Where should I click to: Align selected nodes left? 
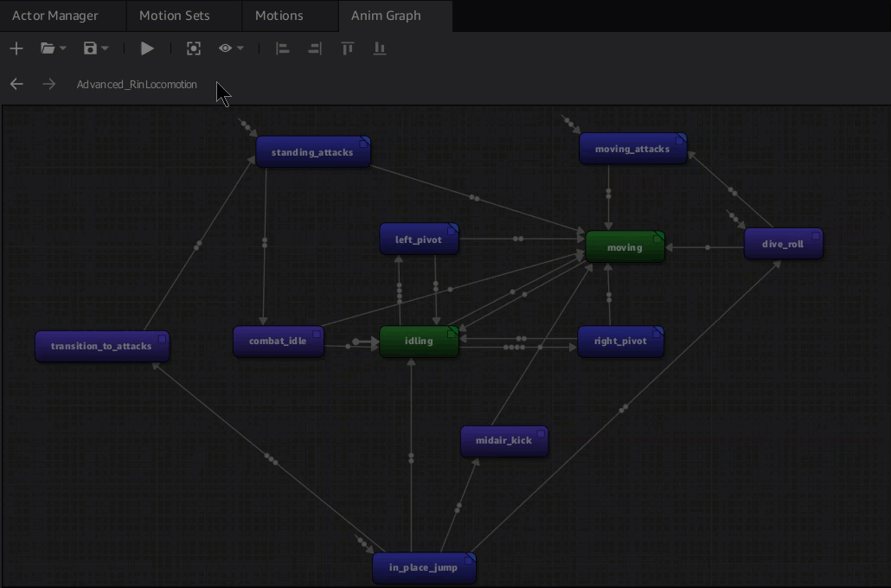(283, 48)
